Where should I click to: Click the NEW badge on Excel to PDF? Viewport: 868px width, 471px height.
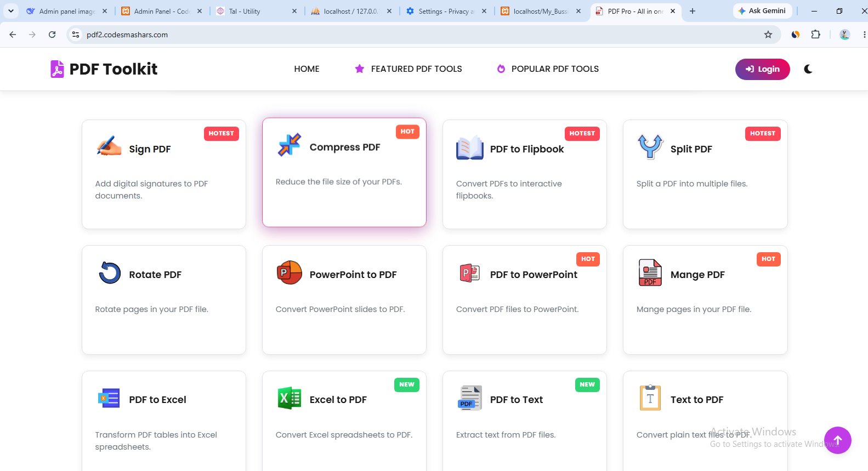pyautogui.click(x=407, y=385)
